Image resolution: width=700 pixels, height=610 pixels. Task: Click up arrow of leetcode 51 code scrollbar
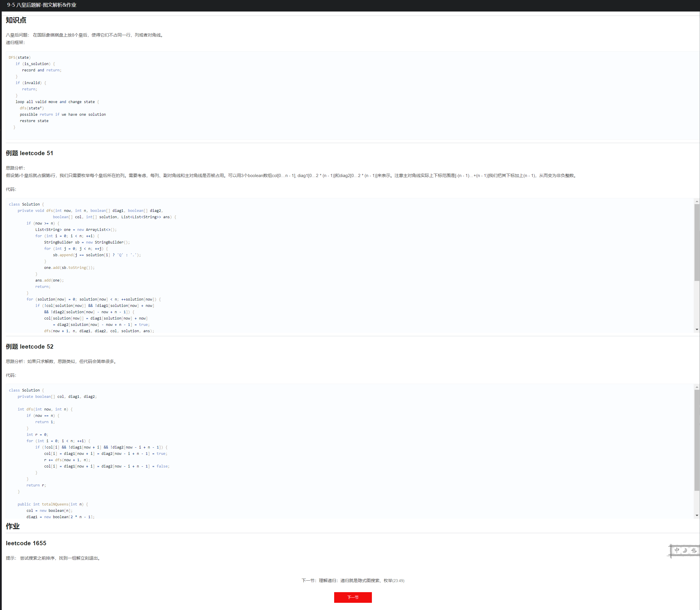coord(697,202)
